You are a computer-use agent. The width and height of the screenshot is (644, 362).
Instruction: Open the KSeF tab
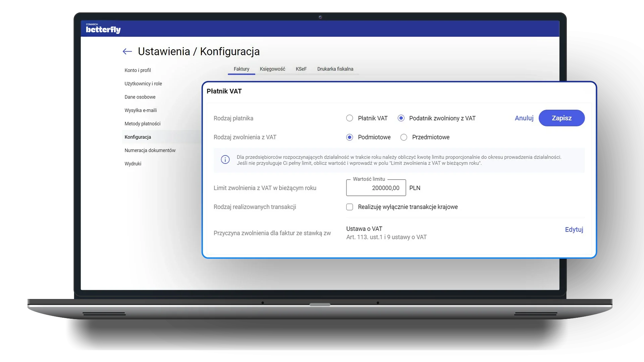tap(301, 69)
